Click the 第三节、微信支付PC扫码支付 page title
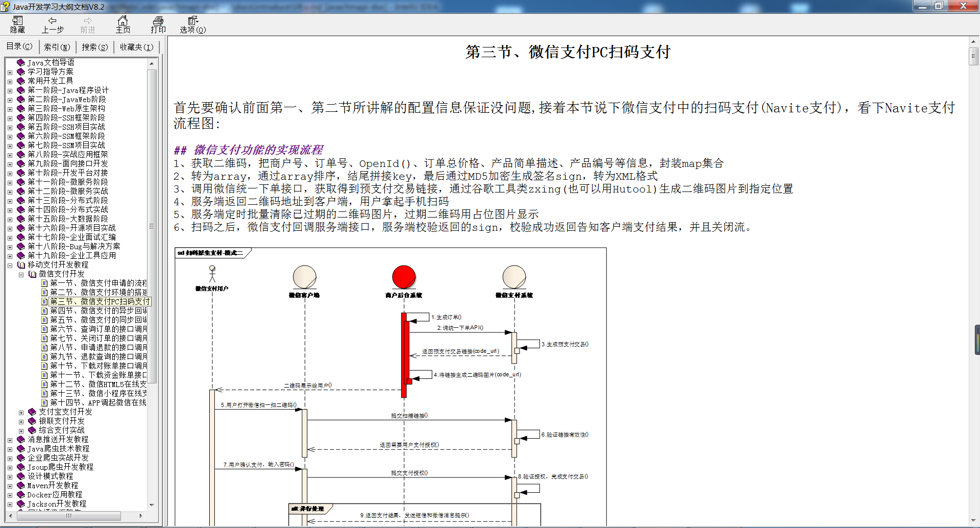 tap(568, 52)
